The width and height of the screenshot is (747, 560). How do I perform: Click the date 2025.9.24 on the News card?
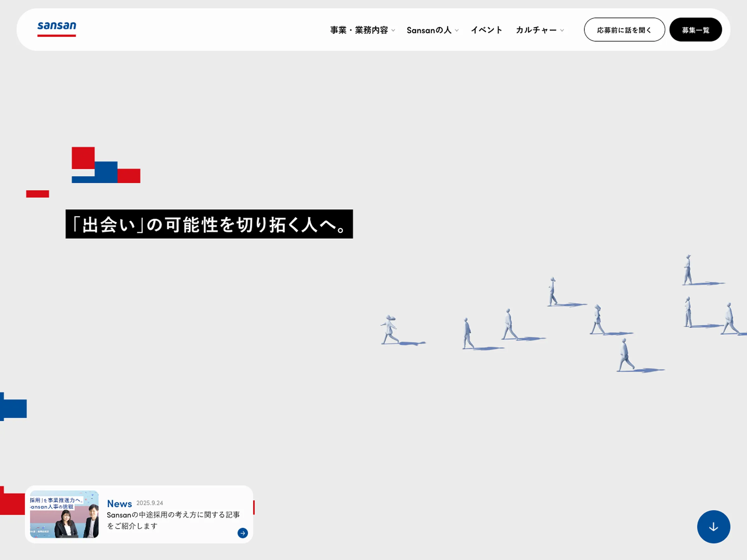(150, 503)
